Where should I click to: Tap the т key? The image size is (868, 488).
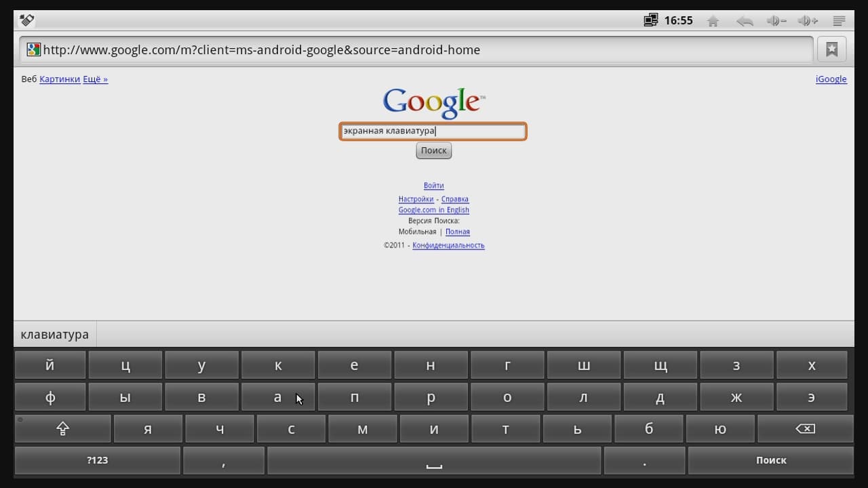(x=506, y=429)
